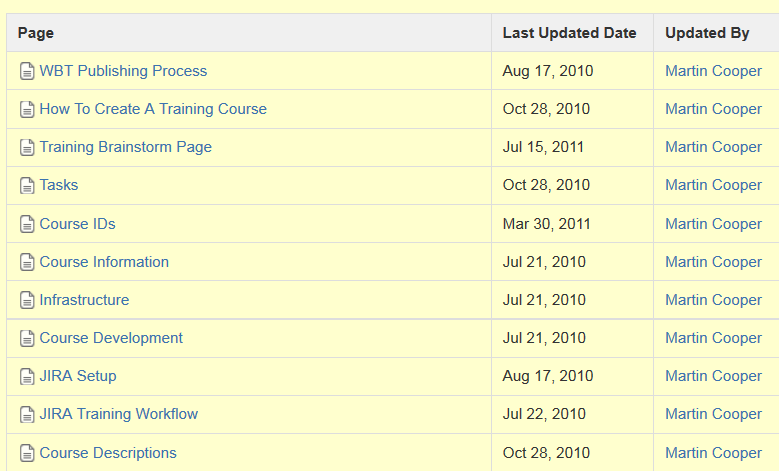Open the Training Brainstorm Page link

[126, 147]
